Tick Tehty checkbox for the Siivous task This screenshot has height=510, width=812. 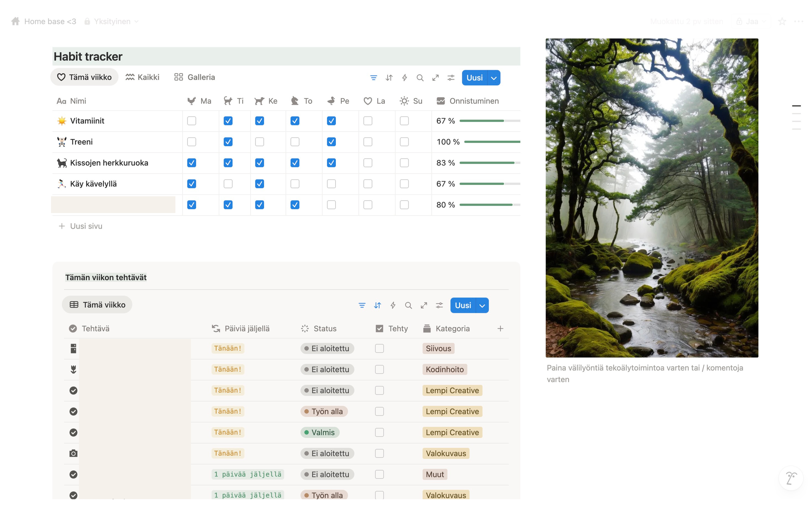coord(379,348)
